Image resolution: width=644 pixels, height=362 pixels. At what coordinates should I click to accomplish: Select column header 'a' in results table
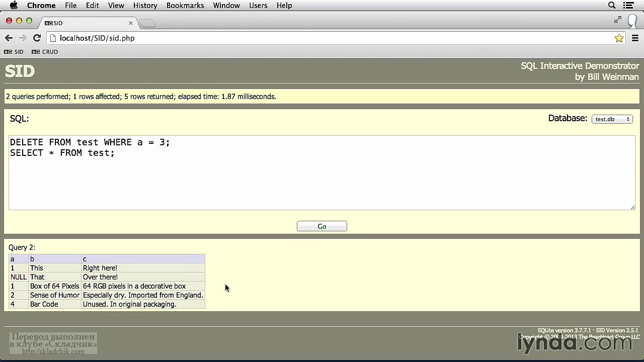click(x=19, y=259)
